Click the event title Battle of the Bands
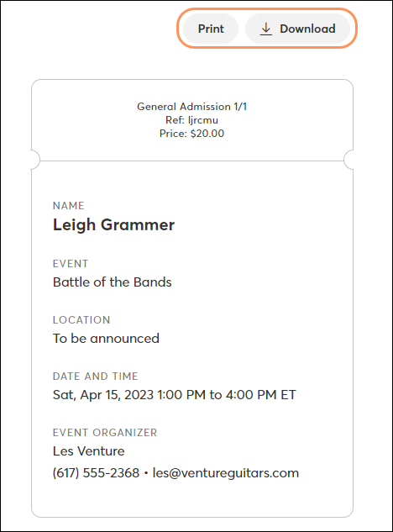Viewport: 393px width, 532px height. coord(113,282)
